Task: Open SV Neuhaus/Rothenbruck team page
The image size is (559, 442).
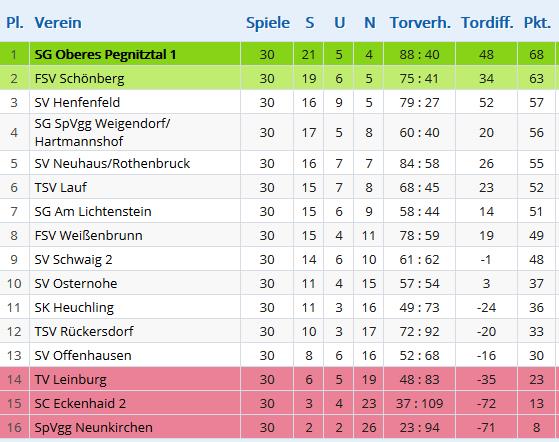Action: click(112, 163)
